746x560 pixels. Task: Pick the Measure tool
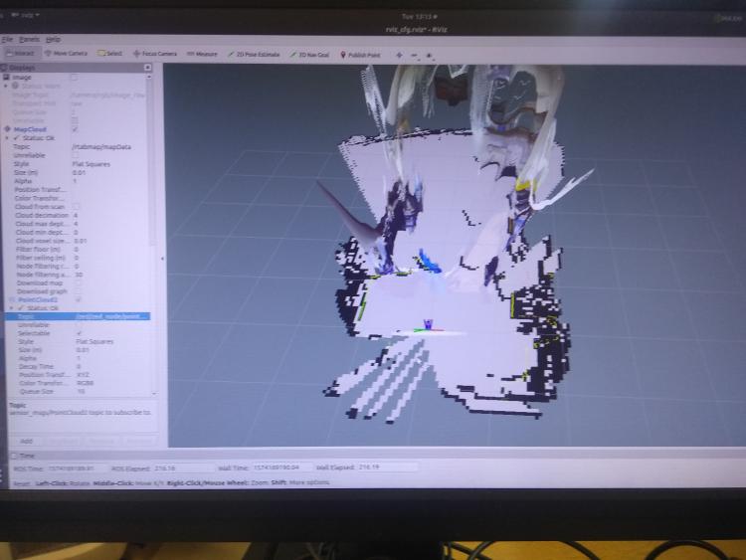202,54
